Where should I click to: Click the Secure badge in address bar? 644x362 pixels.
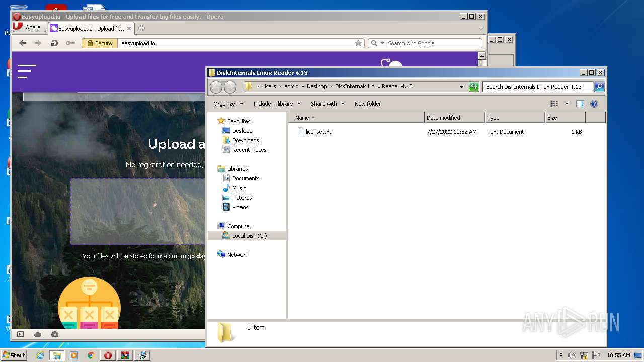coord(100,43)
